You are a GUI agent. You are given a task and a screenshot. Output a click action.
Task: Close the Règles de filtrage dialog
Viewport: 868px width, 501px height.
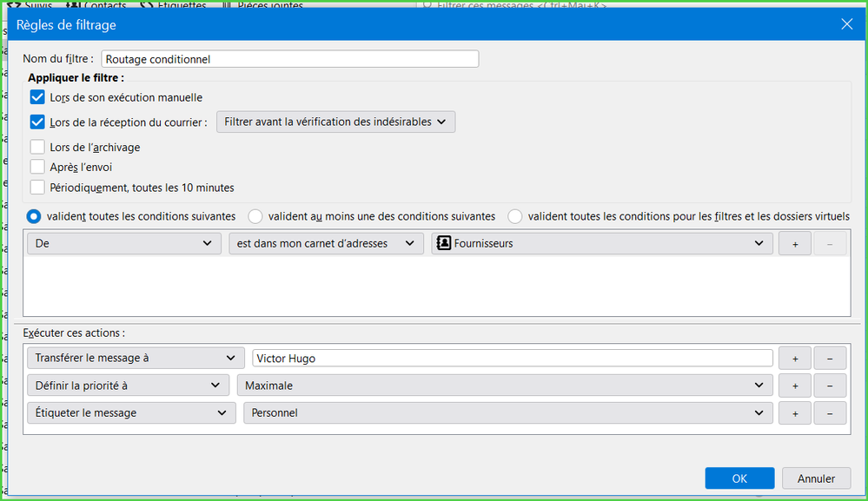(846, 24)
